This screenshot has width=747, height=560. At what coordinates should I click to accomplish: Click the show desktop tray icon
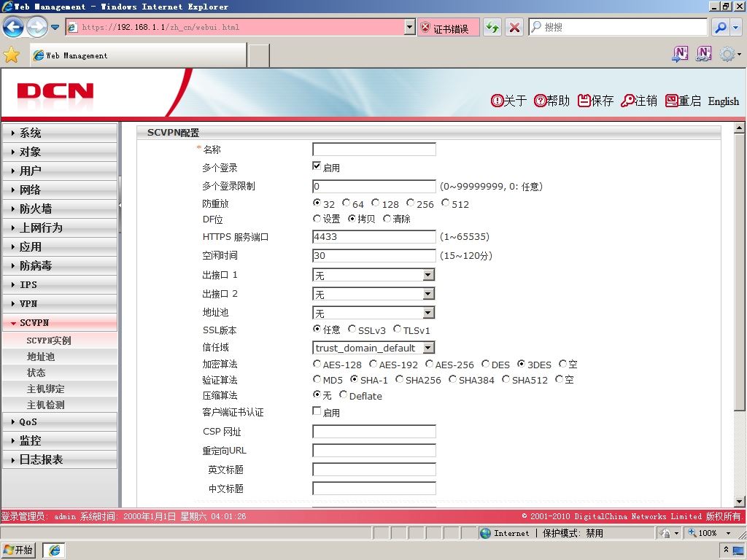tap(738, 551)
